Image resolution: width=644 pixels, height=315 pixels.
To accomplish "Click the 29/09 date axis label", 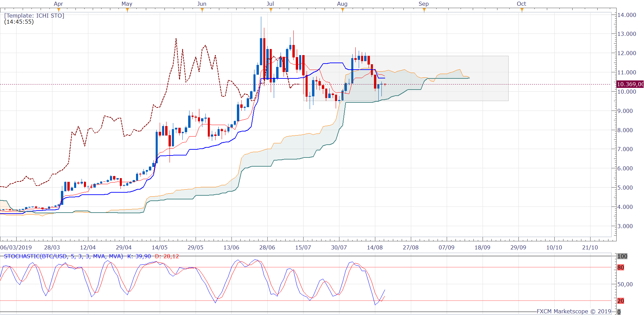I will click(518, 247).
